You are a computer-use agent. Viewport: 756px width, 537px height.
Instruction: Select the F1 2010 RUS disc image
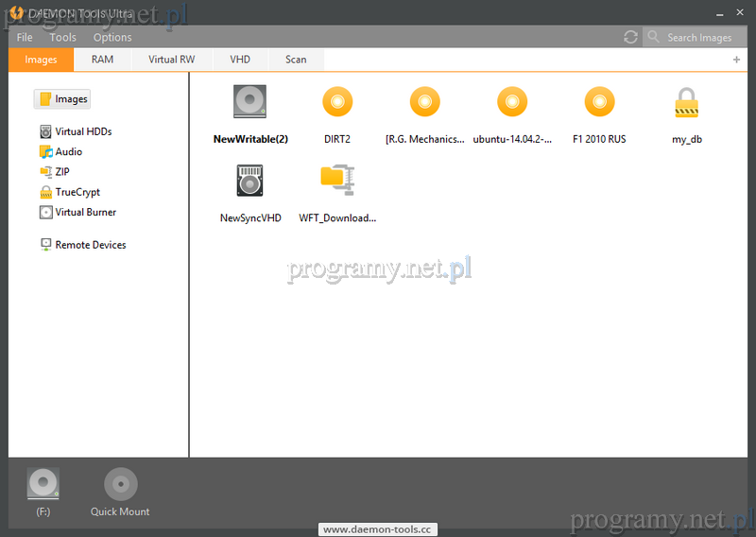[599, 101]
